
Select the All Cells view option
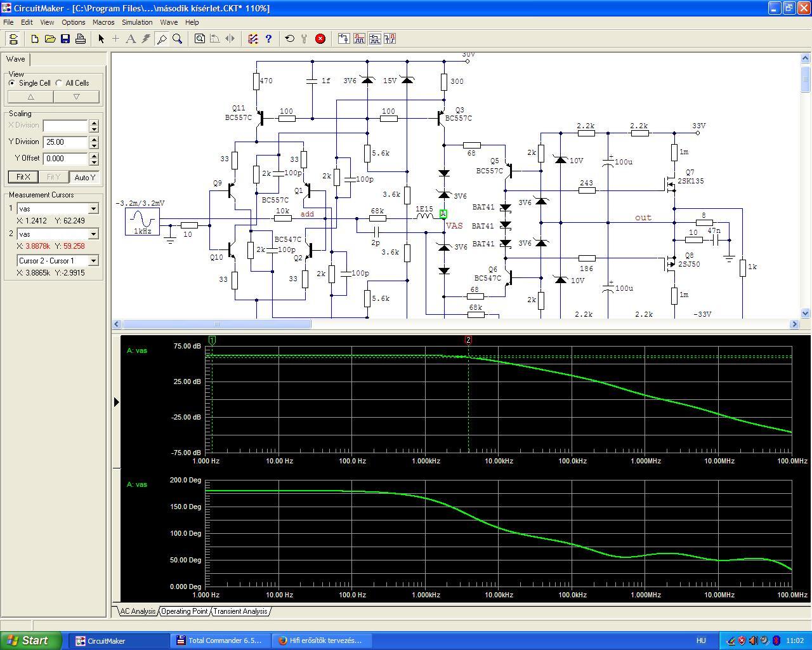59,83
